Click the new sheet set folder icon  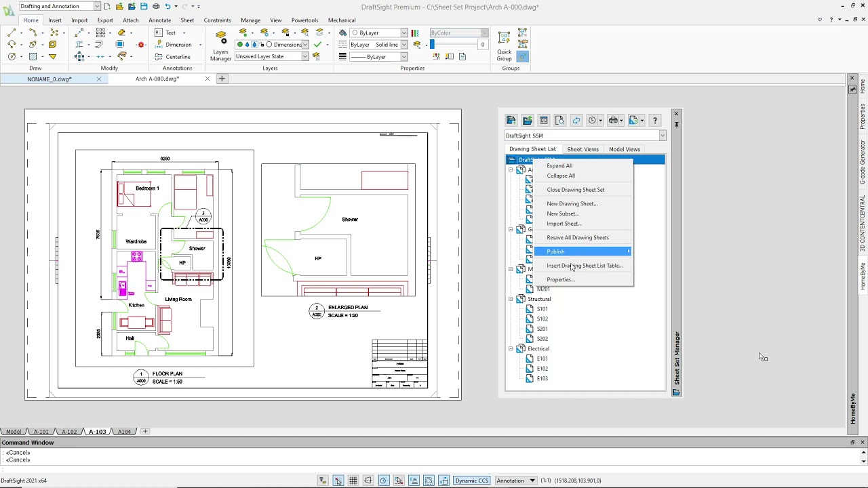pyautogui.click(x=511, y=120)
